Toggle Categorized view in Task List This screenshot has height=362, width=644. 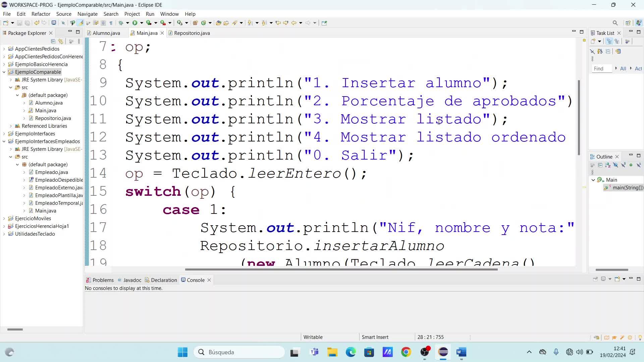[609, 41]
